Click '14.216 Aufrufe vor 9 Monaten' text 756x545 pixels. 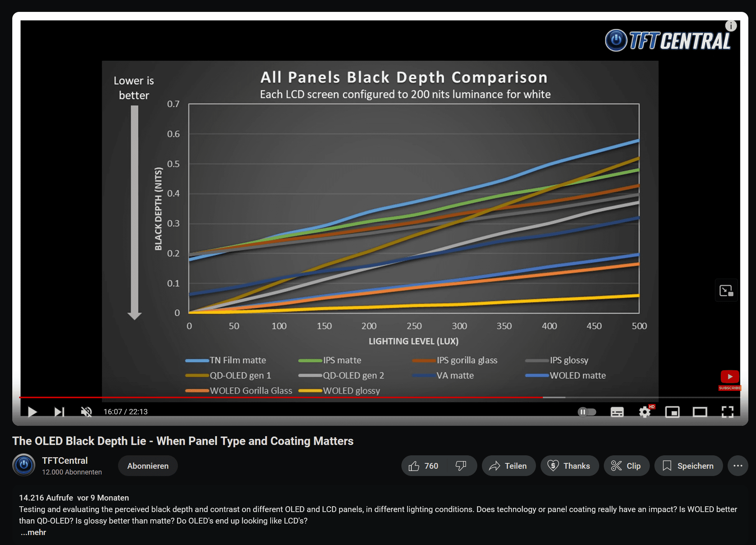pos(74,497)
